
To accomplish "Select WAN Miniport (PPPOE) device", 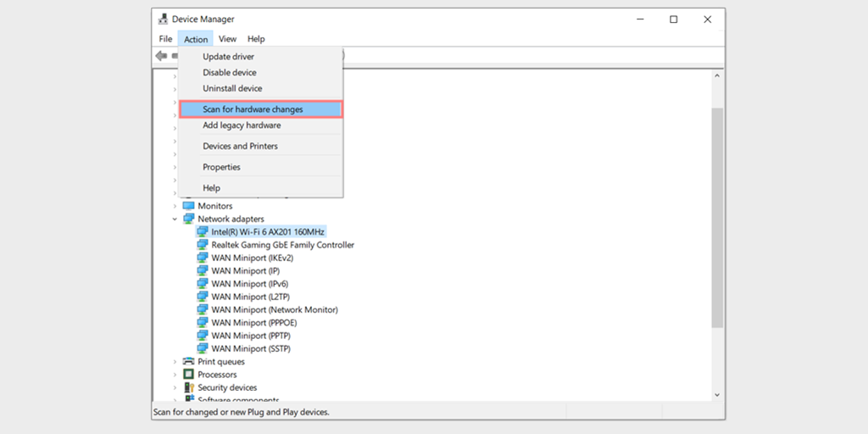I will click(x=254, y=323).
